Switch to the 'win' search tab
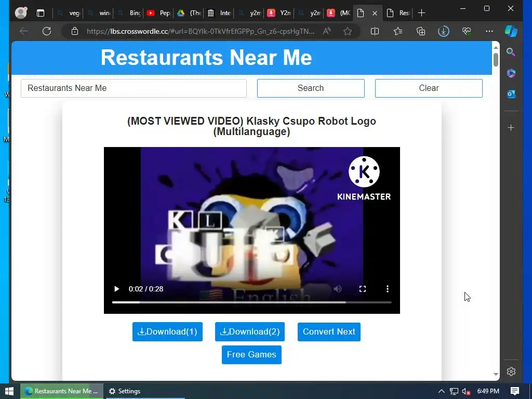The image size is (532, 399). pyautogui.click(x=99, y=13)
